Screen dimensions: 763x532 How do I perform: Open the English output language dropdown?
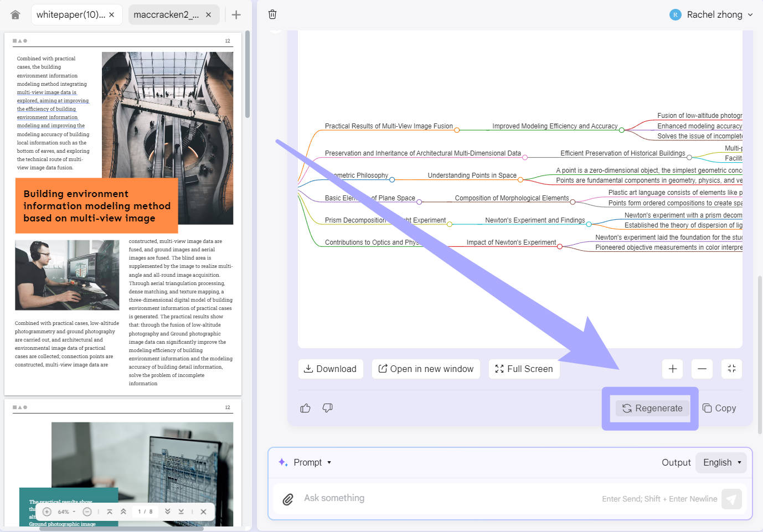pyautogui.click(x=720, y=462)
